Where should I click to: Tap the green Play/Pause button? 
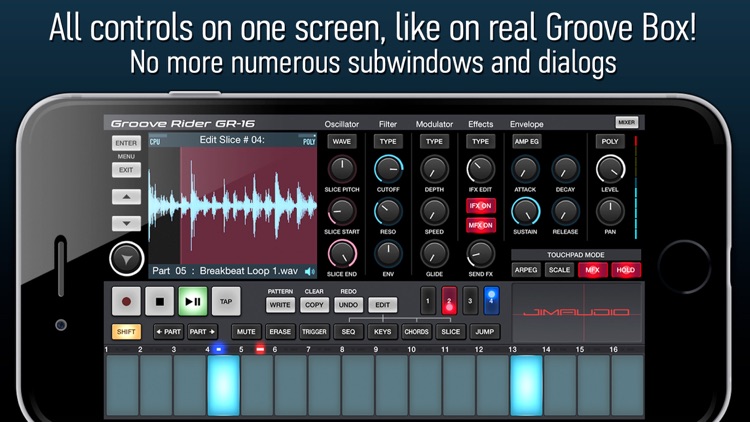tap(193, 301)
